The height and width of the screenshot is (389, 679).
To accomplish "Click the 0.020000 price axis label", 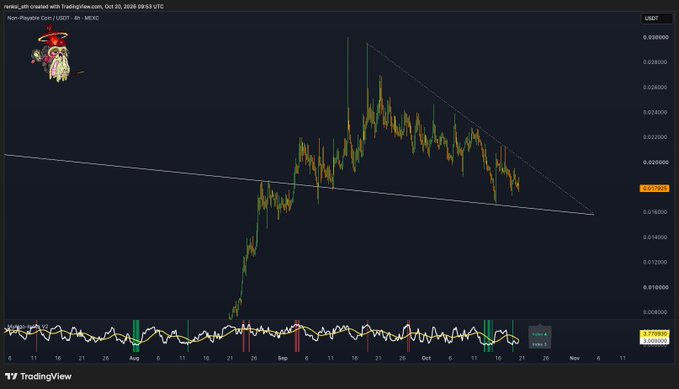I will pos(656,162).
